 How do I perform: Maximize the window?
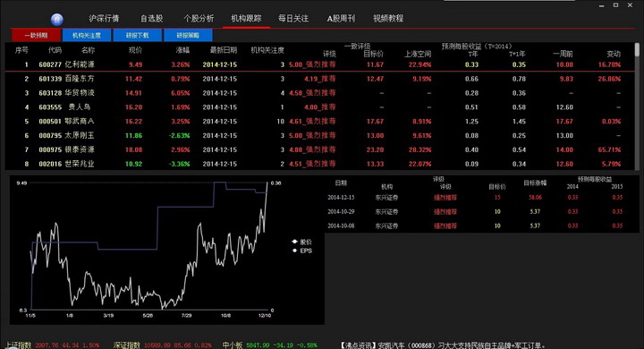point(615,5)
